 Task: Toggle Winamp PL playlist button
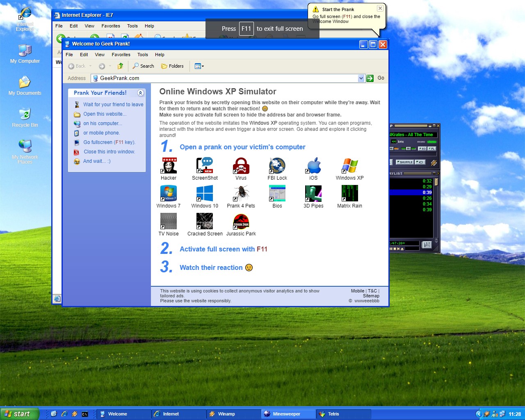click(431, 148)
